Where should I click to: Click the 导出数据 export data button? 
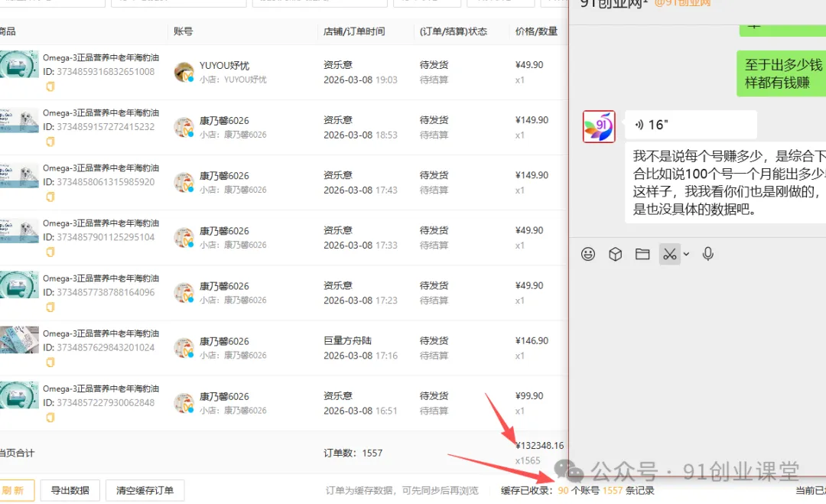[70, 490]
